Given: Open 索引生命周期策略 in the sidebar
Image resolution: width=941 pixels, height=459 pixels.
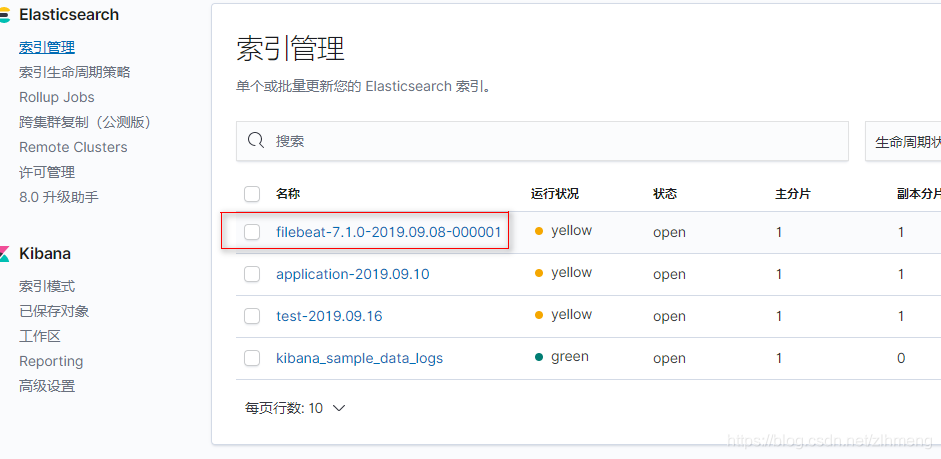Looking at the screenshot, I should point(74,72).
